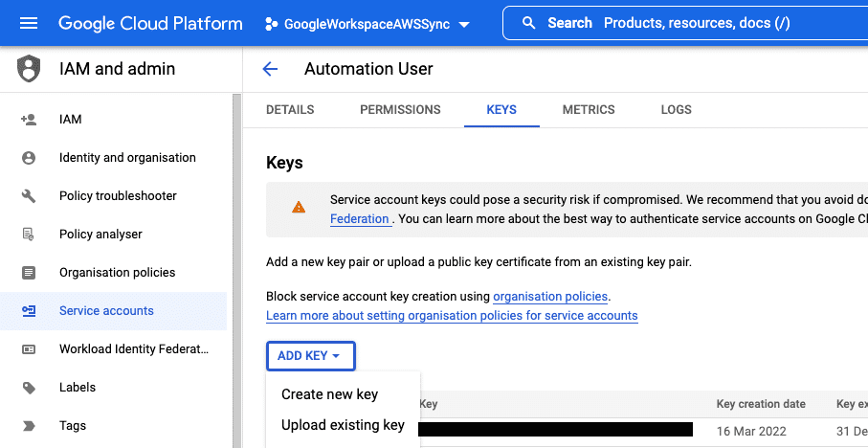Click the IAM and admin heading
Viewport: 868px width, 448px height.
coord(117,69)
